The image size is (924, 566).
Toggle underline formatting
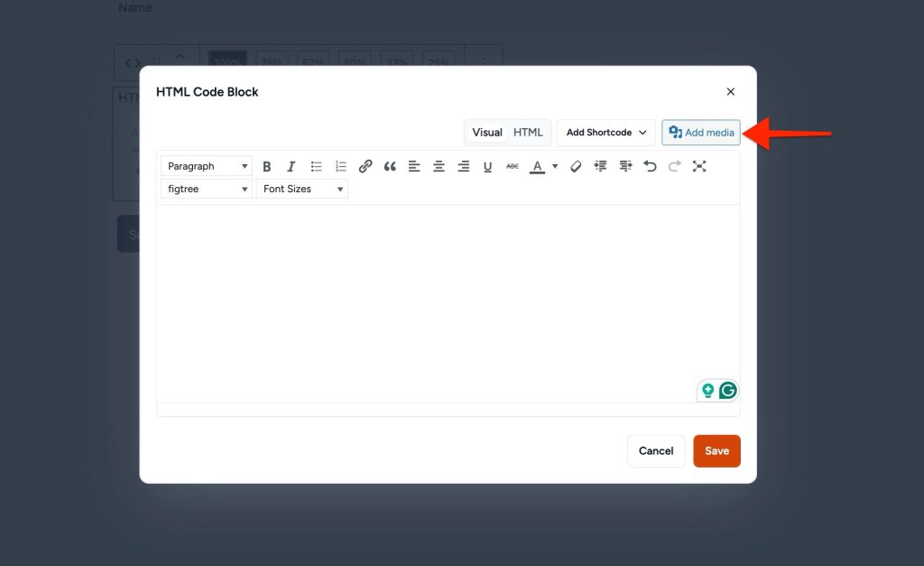coord(488,166)
